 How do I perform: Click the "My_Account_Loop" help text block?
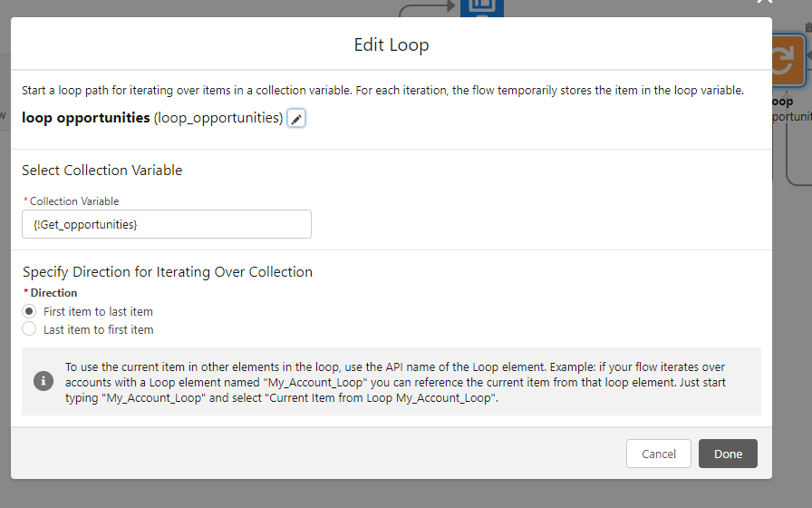(x=395, y=382)
